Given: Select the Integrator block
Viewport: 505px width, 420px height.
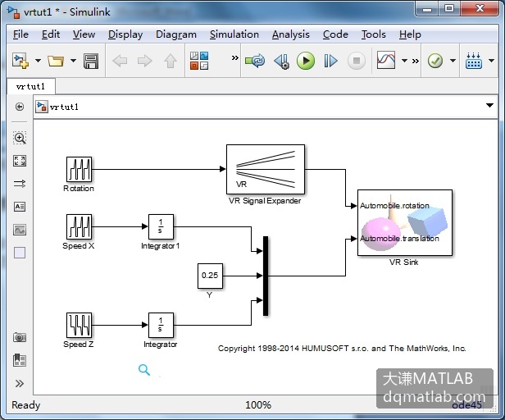Looking at the screenshot, I should [161, 325].
